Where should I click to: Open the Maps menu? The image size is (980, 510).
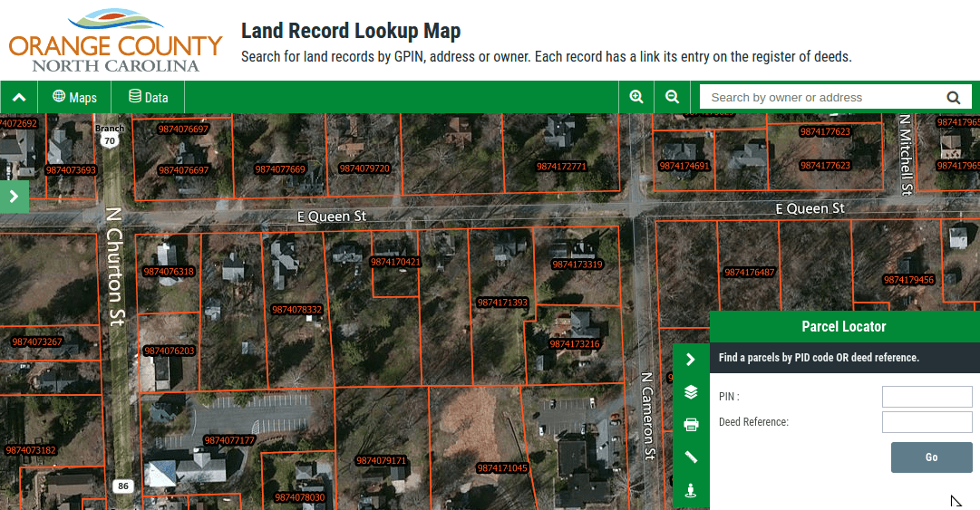coord(74,98)
